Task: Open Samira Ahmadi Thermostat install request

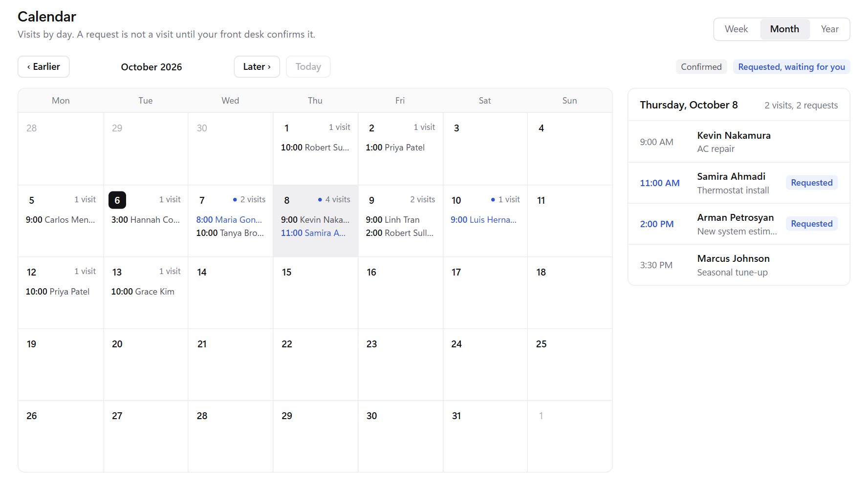Action: pos(738,183)
